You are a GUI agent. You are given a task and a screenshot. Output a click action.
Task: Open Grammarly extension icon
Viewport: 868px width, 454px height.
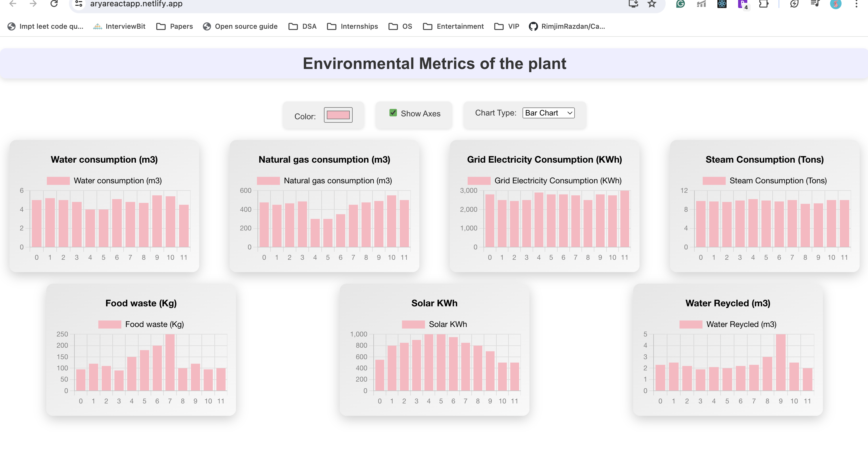point(680,4)
